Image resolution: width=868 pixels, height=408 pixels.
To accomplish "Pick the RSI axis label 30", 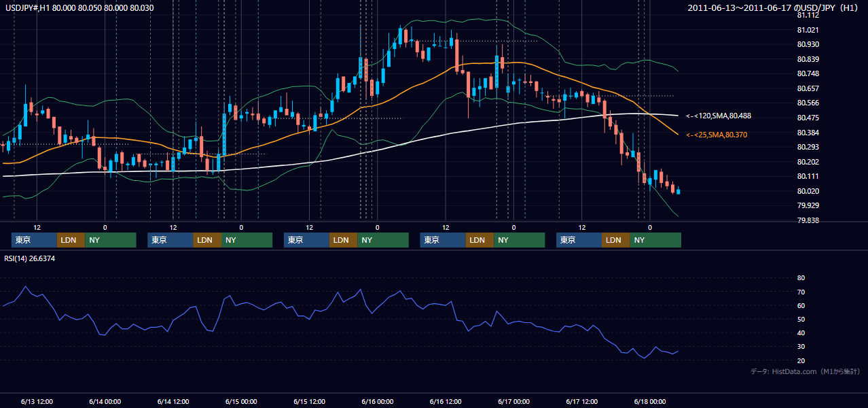I will [x=801, y=347].
